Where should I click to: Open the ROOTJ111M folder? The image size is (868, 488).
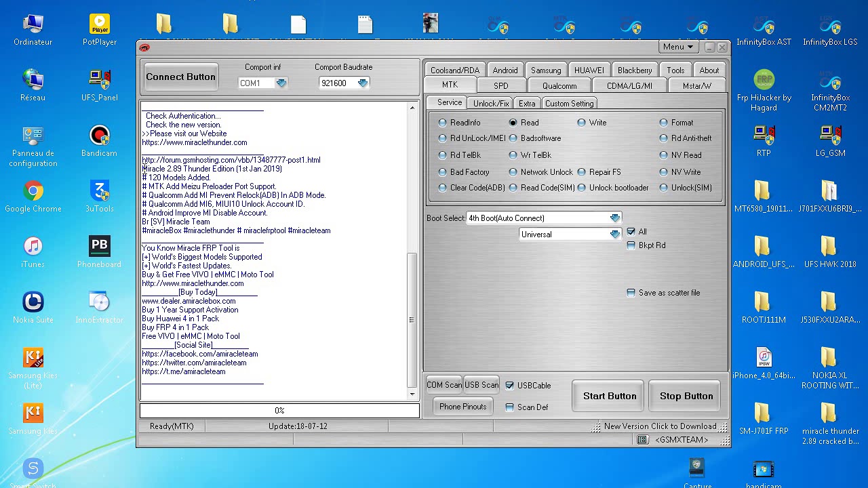(x=764, y=308)
